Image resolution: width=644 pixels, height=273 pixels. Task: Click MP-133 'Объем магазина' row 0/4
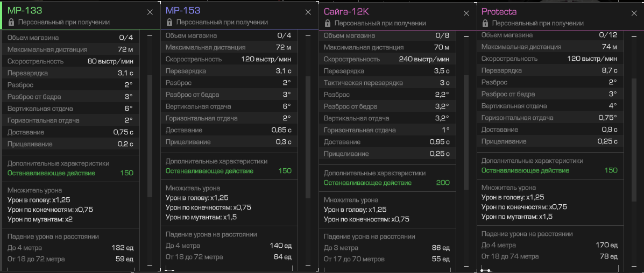pyautogui.click(x=70, y=38)
